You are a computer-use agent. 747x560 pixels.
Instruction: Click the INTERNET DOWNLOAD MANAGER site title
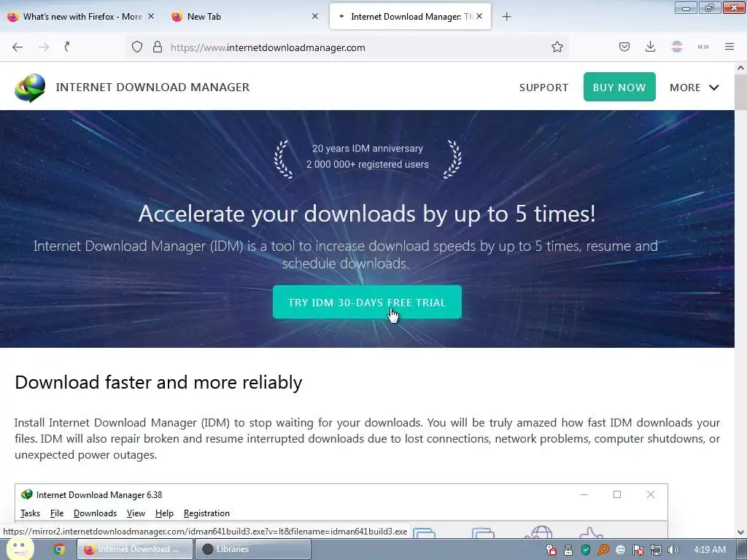[x=152, y=87]
